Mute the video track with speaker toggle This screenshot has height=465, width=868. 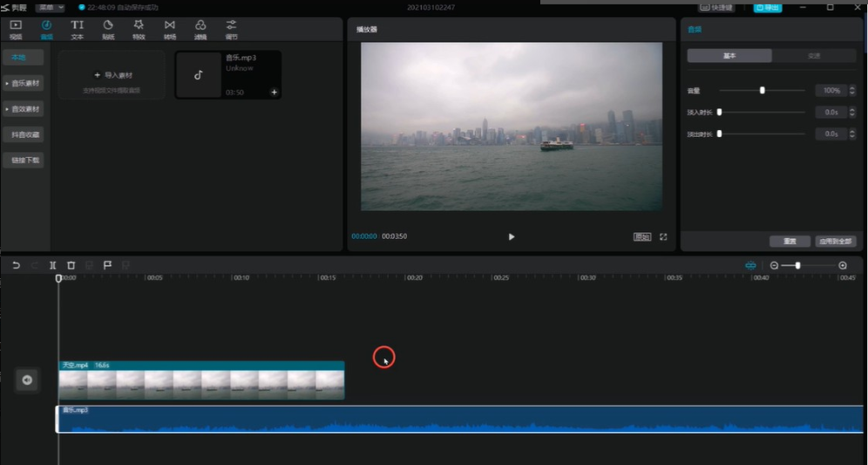tap(27, 380)
